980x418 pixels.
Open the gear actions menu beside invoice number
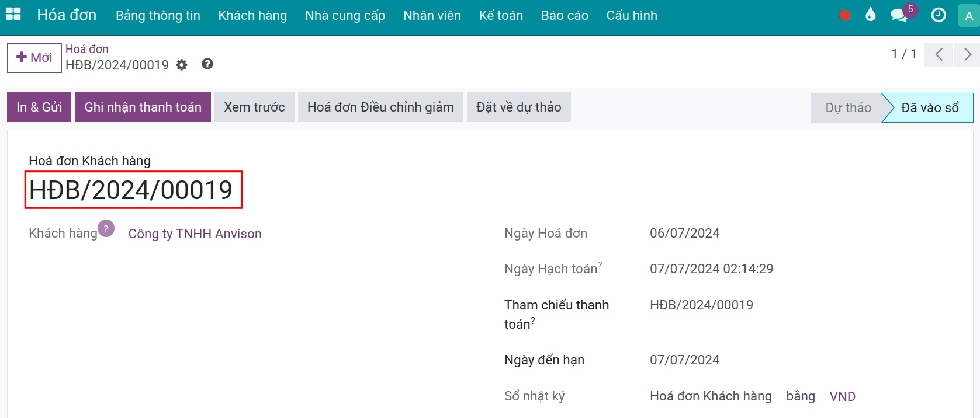click(182, 65)
